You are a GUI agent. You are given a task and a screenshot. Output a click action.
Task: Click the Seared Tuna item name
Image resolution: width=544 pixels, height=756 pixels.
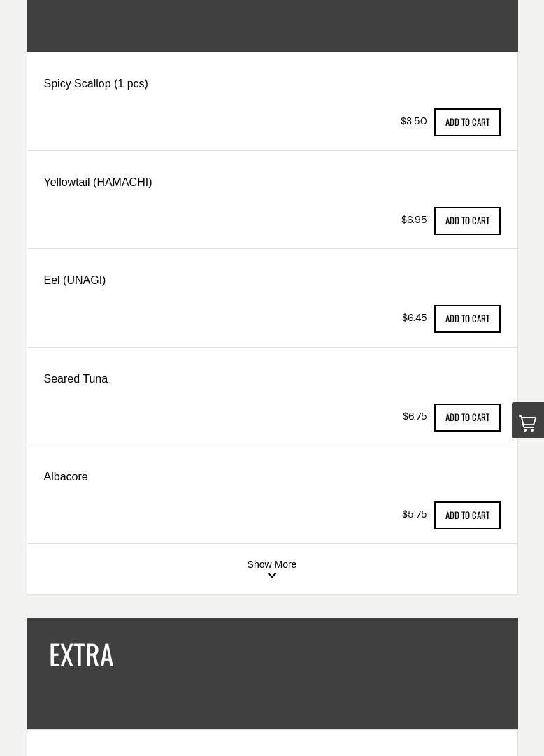[x=76, y=379]
